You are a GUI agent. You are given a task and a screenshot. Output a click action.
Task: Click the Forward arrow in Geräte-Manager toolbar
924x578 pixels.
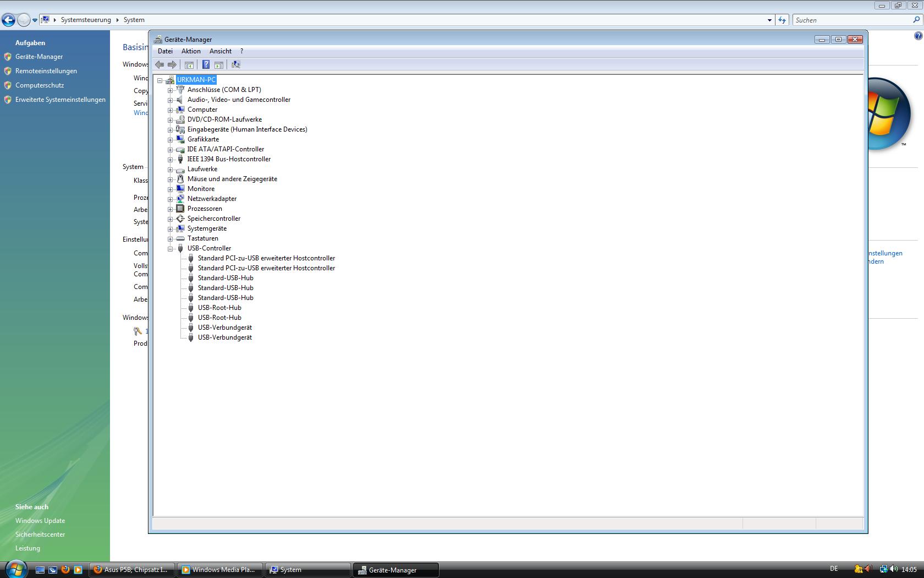172,64
